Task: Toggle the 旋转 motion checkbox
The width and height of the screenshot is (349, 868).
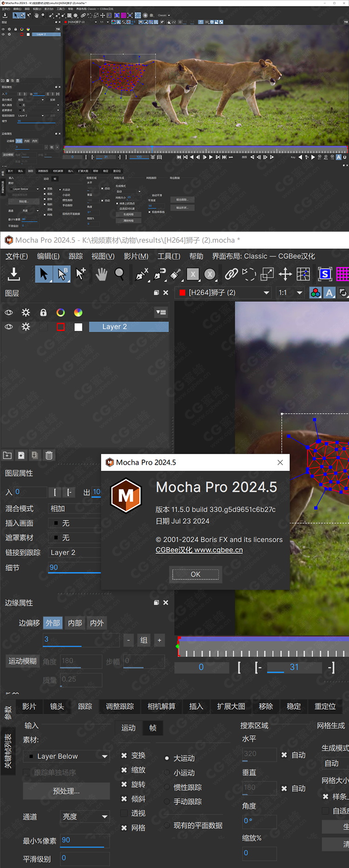Action: pyautogui.click(x=124, y=784)
